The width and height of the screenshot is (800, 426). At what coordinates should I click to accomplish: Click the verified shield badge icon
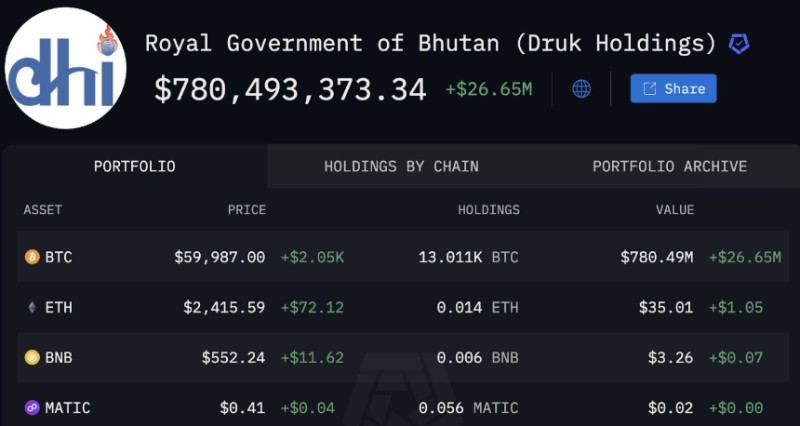tap(739, 44)
